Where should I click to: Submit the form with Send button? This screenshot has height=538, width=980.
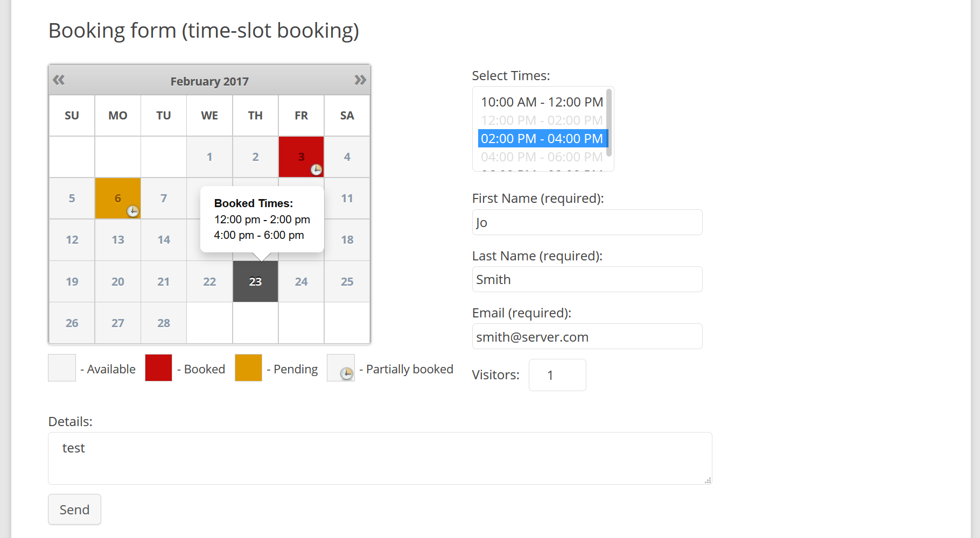(x=74, y=509)
